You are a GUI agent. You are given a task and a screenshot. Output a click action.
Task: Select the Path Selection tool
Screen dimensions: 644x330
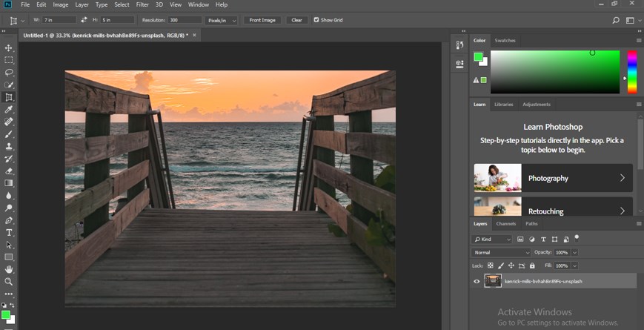coord(9,245)
